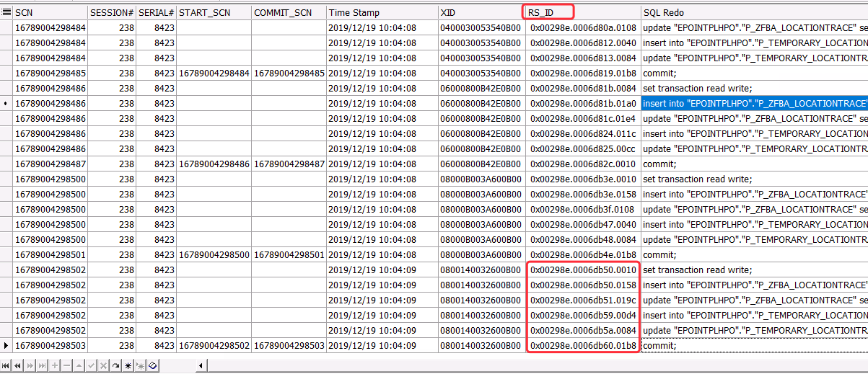Click the RS_ID column header

point(583,12)
